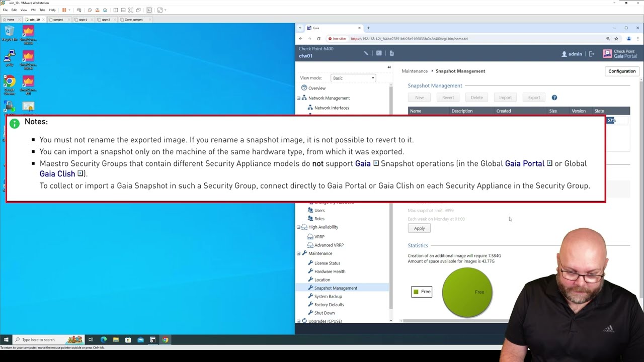Click Apply in snapshot schedule
This screenshot has height=362, width=644.
419,228
